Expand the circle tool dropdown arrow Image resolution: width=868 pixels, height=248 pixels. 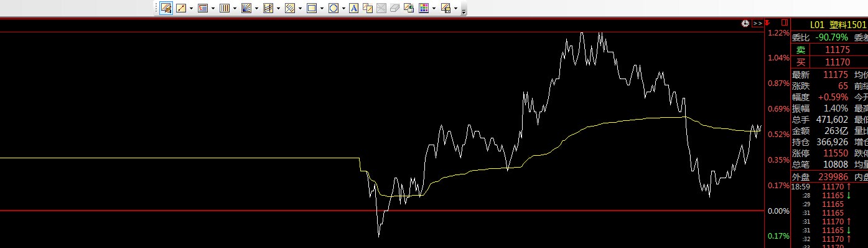343,8
